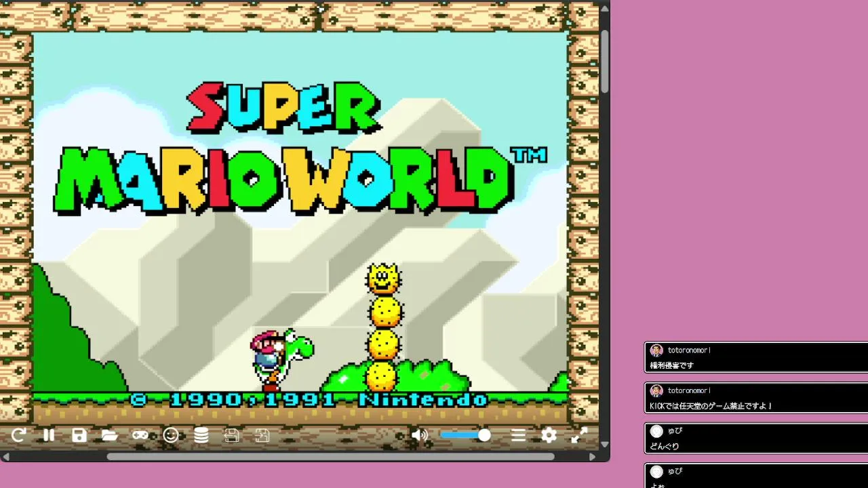Click Mario riding Yoshi in game
868x488 pixels.
tap(281, 359)
